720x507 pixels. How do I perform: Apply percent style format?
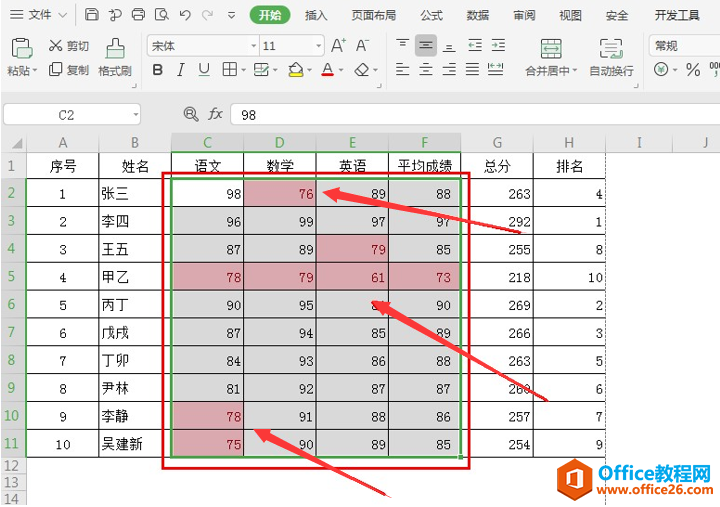693,70
